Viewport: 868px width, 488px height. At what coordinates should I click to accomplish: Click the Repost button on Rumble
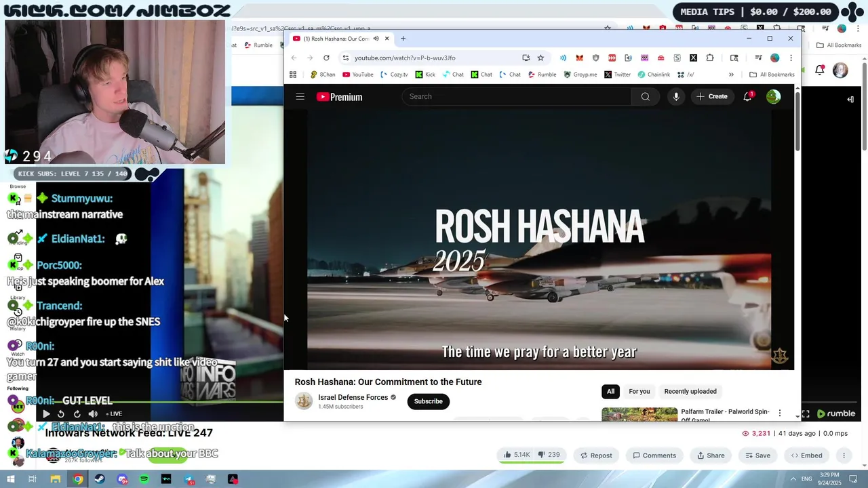(x=596, y=455)
